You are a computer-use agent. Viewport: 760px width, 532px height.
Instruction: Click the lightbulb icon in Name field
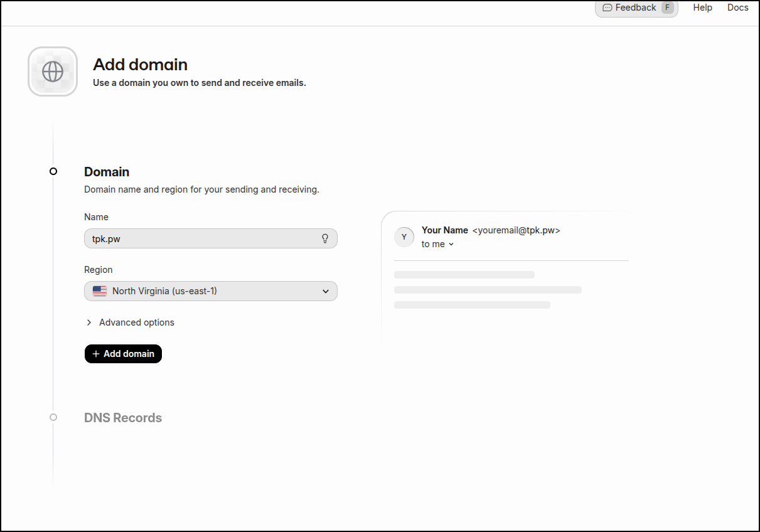pyautogui.click(x=325, y=238)
